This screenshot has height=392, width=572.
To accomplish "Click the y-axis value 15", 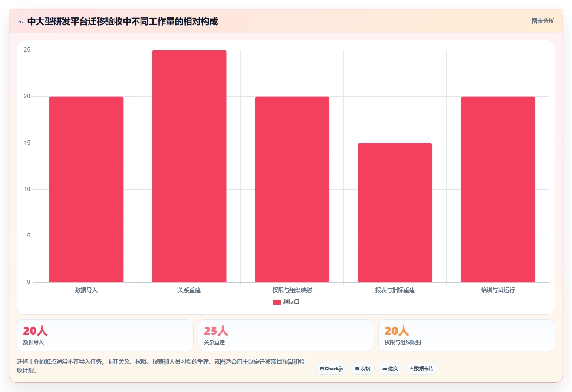I will [27, 143].
